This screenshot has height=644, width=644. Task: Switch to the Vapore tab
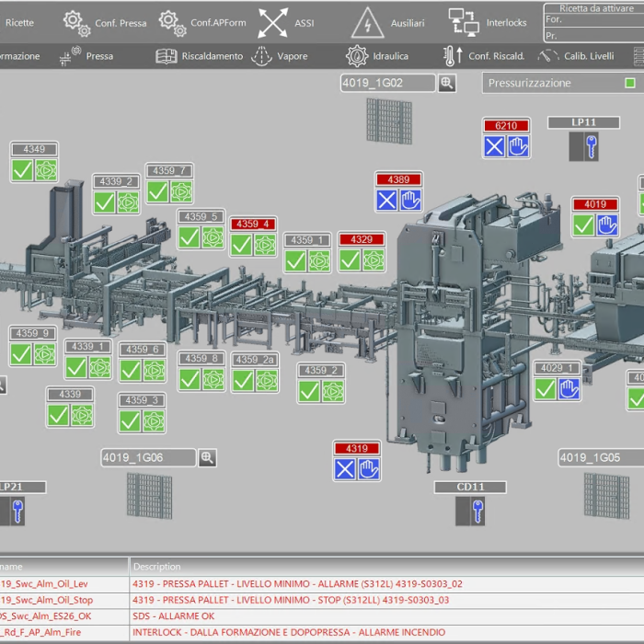point(280,56)
